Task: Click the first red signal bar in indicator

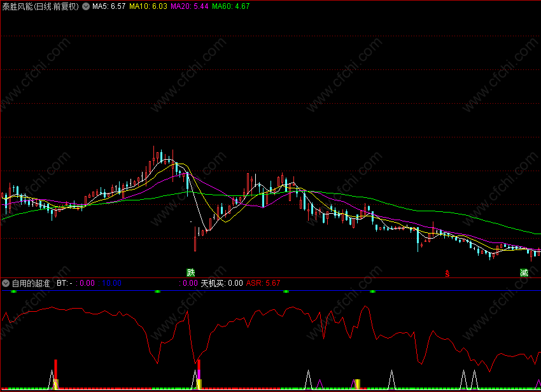Action: click(55, 370)
